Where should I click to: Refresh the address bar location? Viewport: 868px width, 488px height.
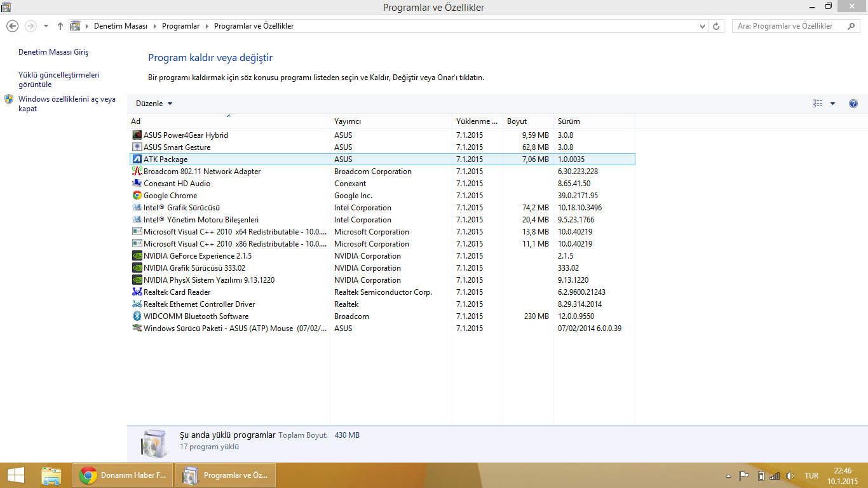(717, 26)
